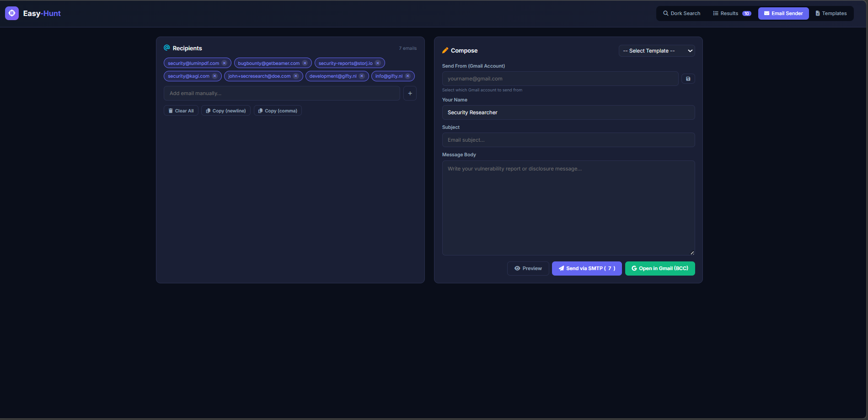Remove info@gifty.nl from recipients
Screen dimensions: 868x420
[x=407, y=76]
